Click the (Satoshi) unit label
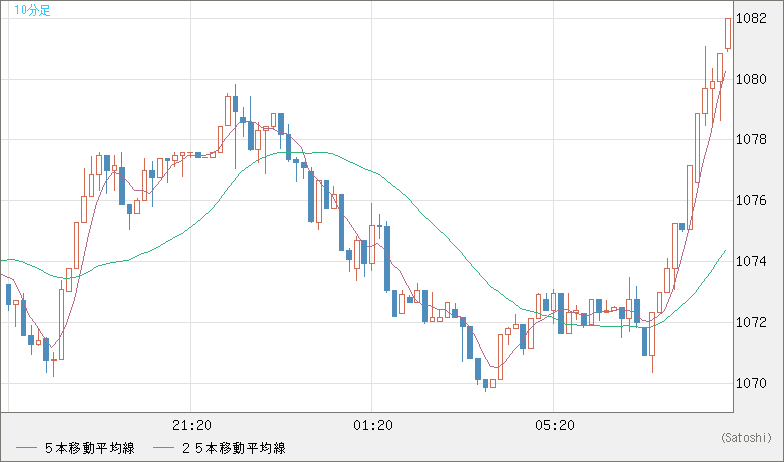Viewport: 784px width, 462px height. [746, 438]
